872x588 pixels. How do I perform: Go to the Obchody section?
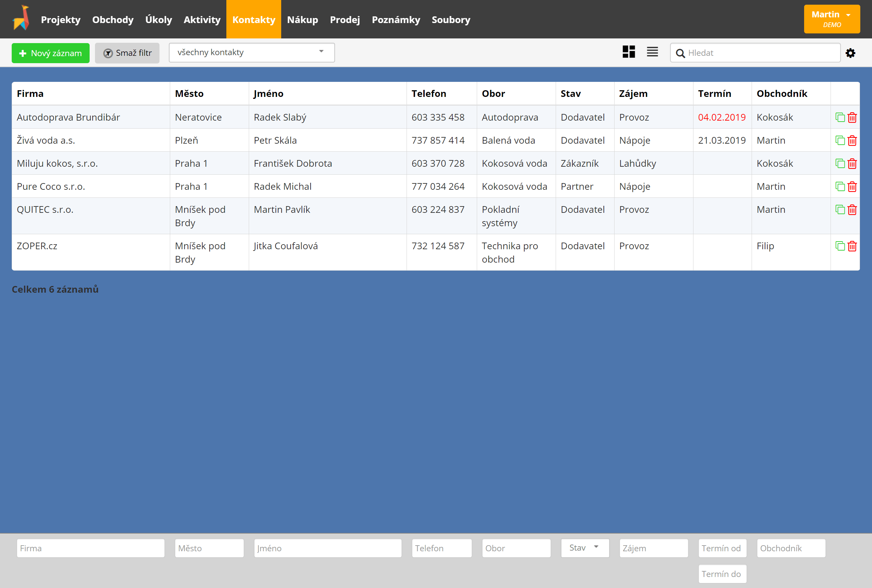click(x=113, y=19)
